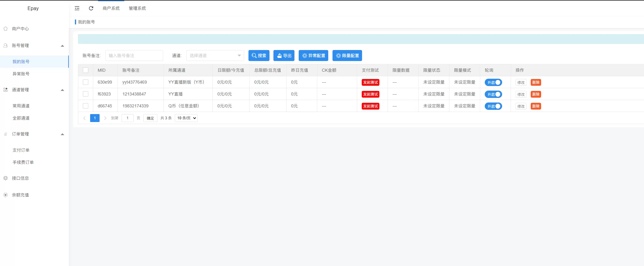Select the checkbox for row 630e99
The width and height of the screenshot is (644, 266).
[x=86, y=82]
